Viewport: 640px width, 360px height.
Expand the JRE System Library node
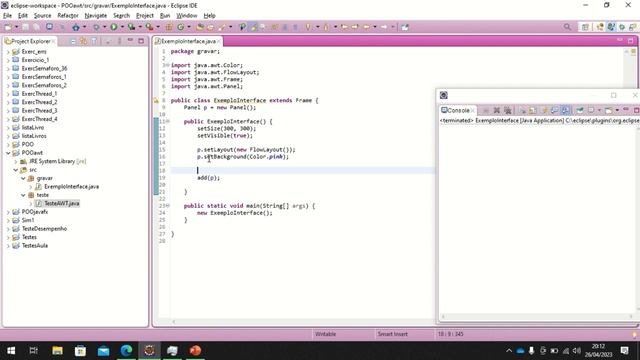point(16,162)
